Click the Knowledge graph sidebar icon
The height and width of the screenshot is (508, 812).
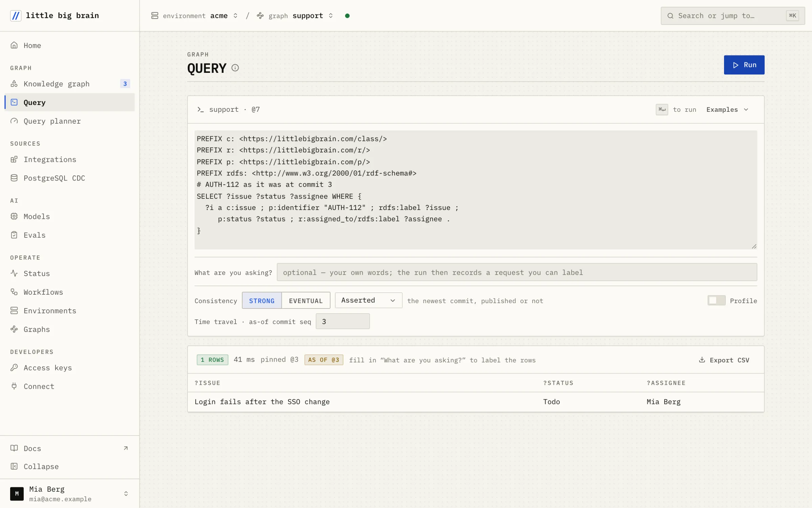click(14, 84)
